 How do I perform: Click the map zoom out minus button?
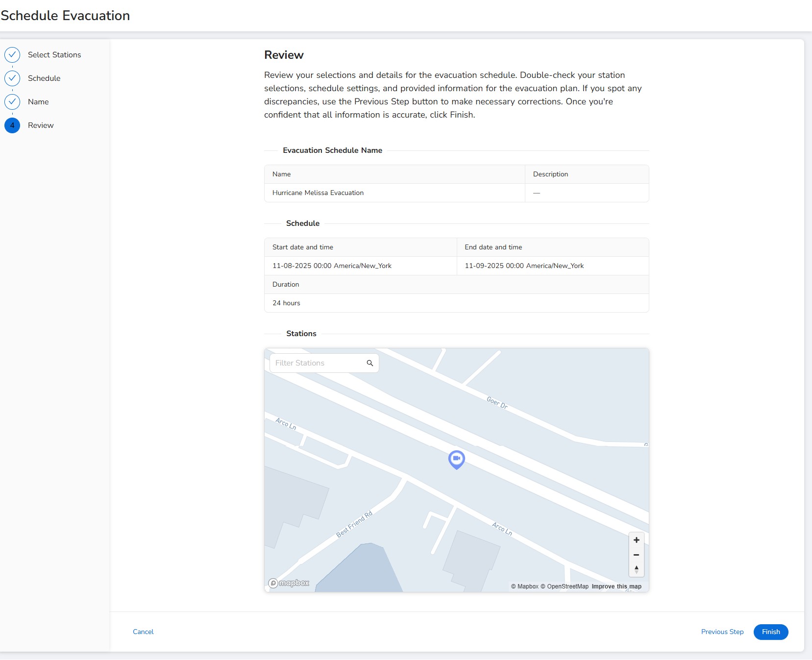[636, 555]
